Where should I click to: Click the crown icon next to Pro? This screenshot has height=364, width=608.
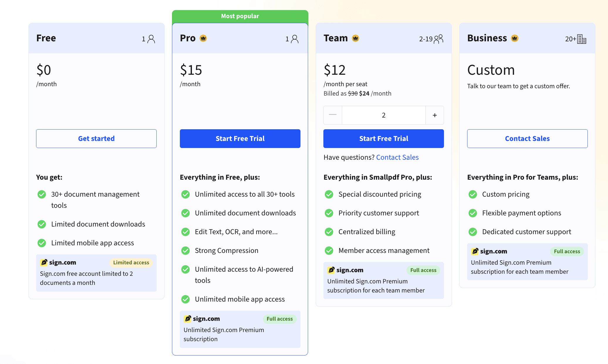203,38
